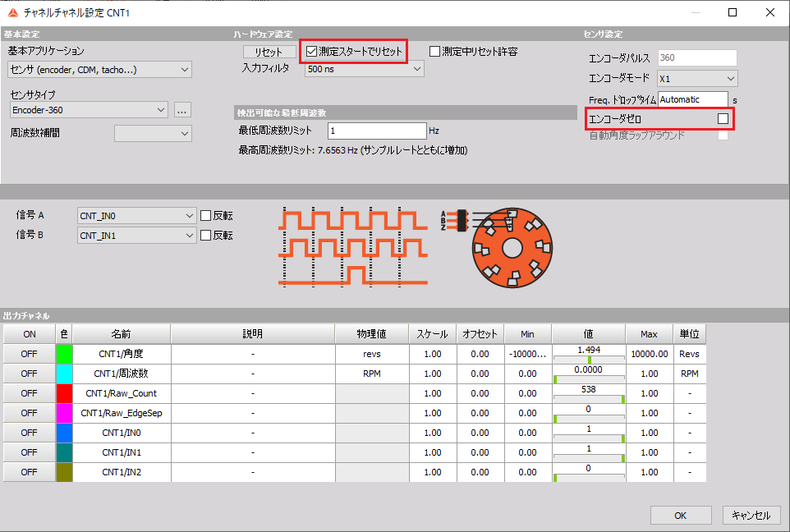Image resolution: width=790 pixels, height=532 pixels.
Task: Select the CNT1/Raw_Count name cell
Action: point(122,393)
